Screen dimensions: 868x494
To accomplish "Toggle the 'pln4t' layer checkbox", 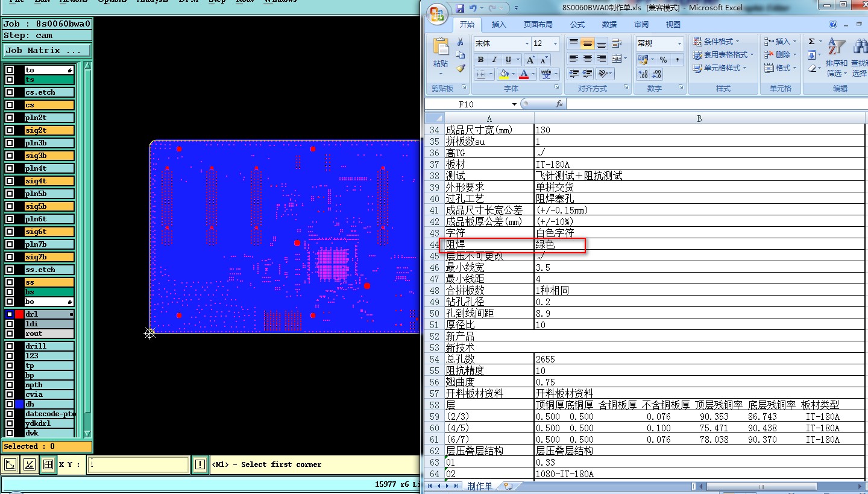I will point(10,168).
